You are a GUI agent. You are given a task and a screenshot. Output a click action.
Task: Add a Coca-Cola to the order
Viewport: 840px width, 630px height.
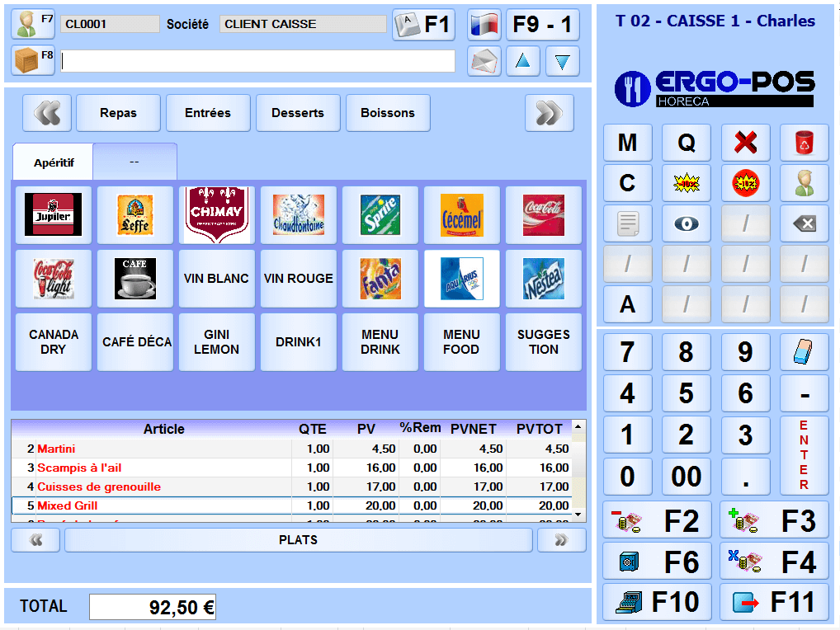point(543,215)
